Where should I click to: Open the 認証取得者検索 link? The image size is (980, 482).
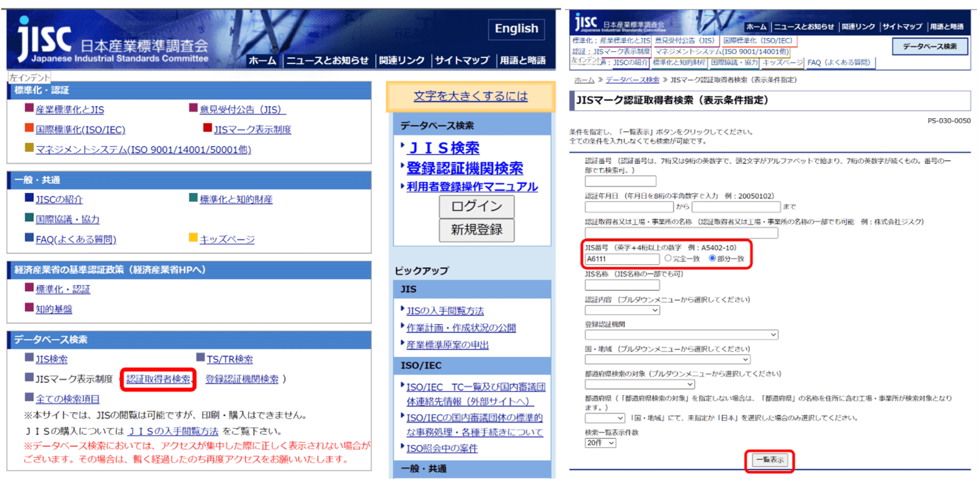click(x=159, y=379)
